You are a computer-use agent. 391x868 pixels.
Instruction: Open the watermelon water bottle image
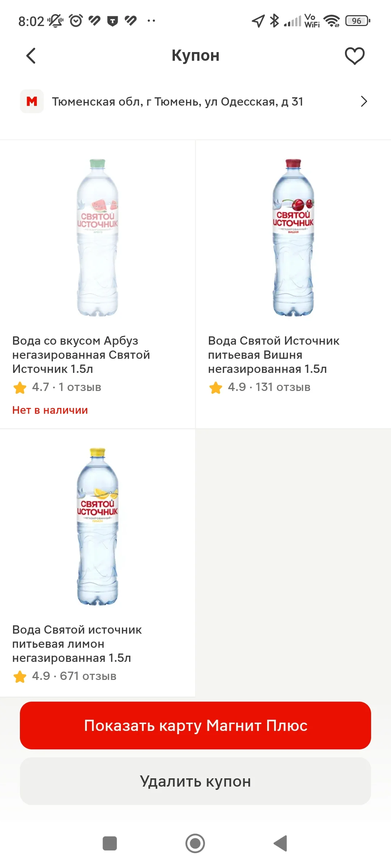97,237
